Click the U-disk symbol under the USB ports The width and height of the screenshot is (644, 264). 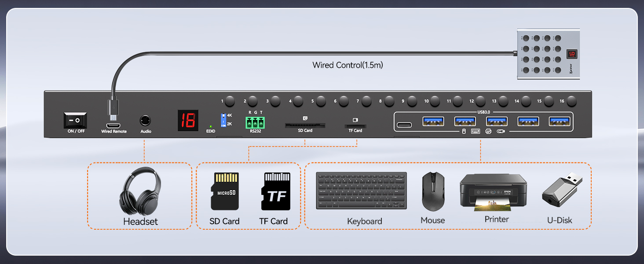click(501, 131)
